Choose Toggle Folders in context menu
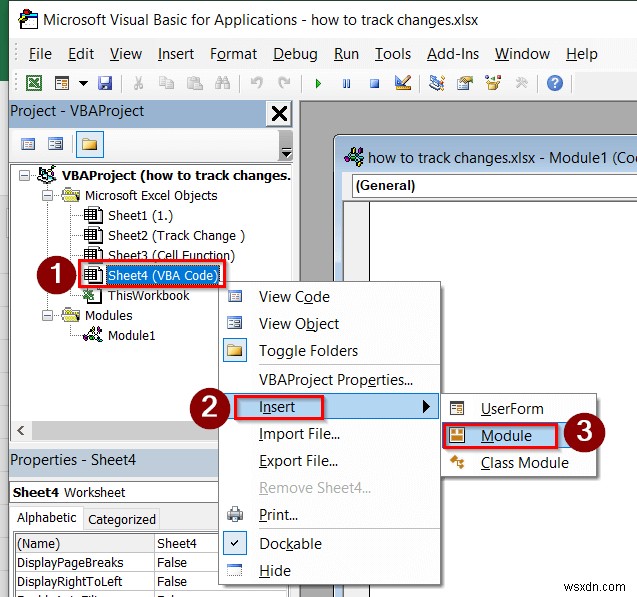 329,350
